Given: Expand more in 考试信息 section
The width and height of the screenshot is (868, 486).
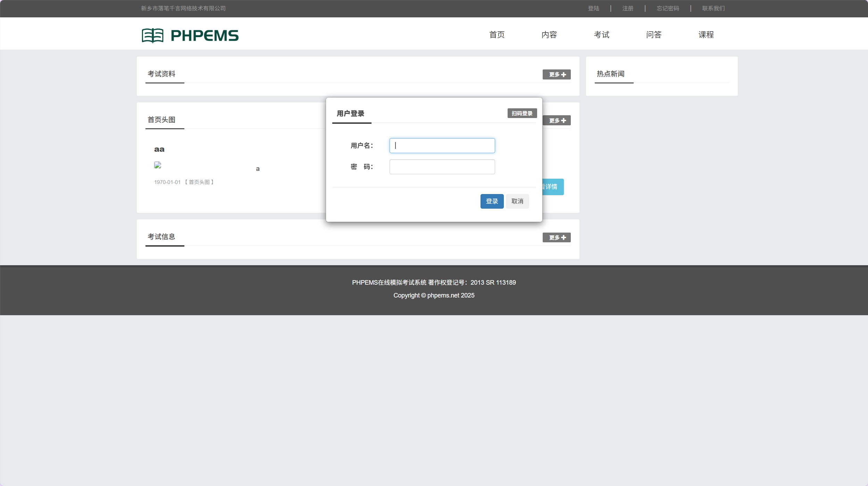Looking at the screenshot, I should pyautogui.click(x=556, y=237).
